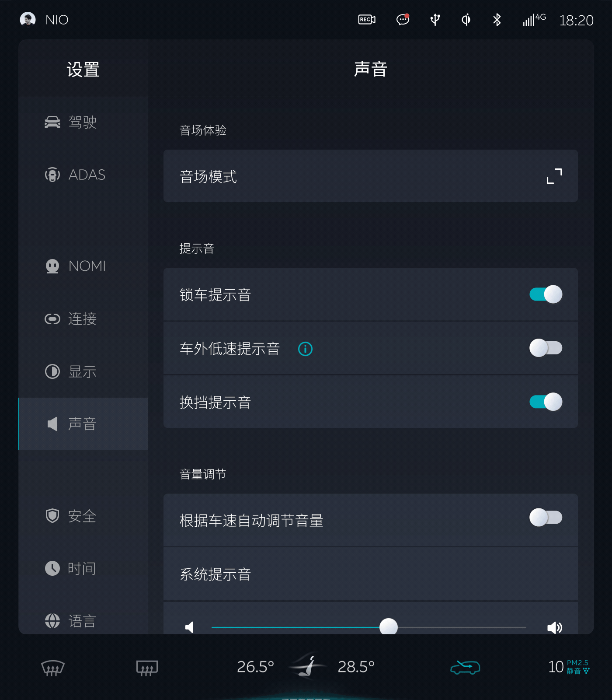Tap the USB connection icon
The height and width of the screenshot is (700, 612).
point(435,20)
